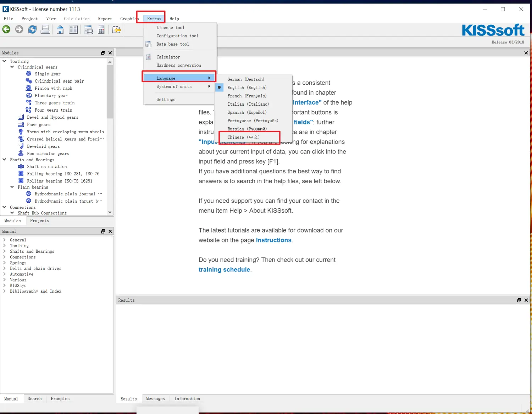The height and width of the screenshot is (414, 532).
Task: Collapse the Shafts and Bearings module node
Action: click(x=4, y=160)
